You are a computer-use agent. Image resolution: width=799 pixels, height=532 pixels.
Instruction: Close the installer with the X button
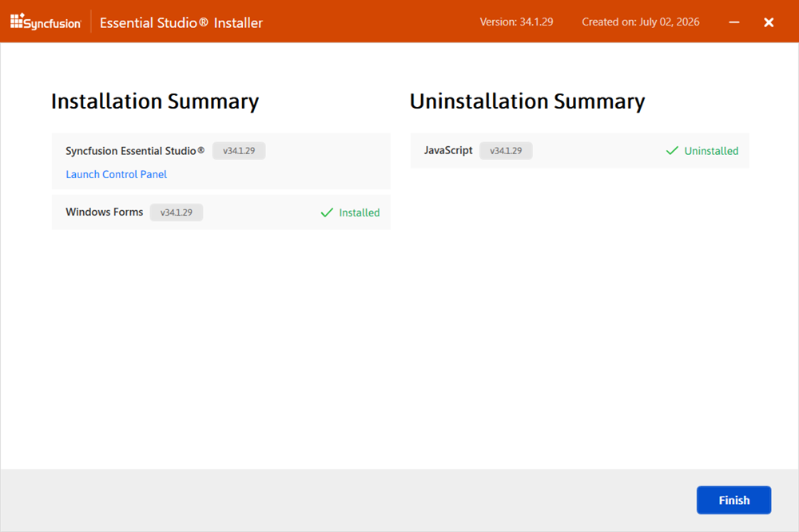[769, 22]
